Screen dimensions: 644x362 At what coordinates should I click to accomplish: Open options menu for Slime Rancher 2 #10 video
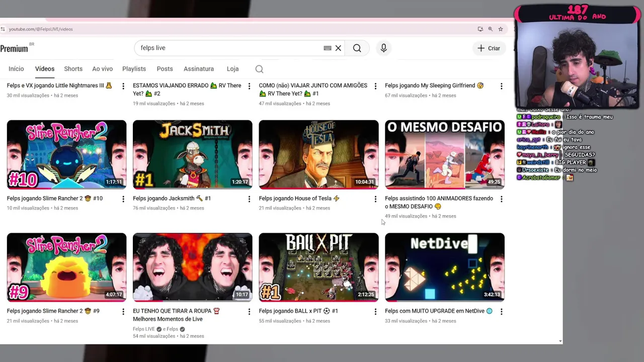(123, 199)
